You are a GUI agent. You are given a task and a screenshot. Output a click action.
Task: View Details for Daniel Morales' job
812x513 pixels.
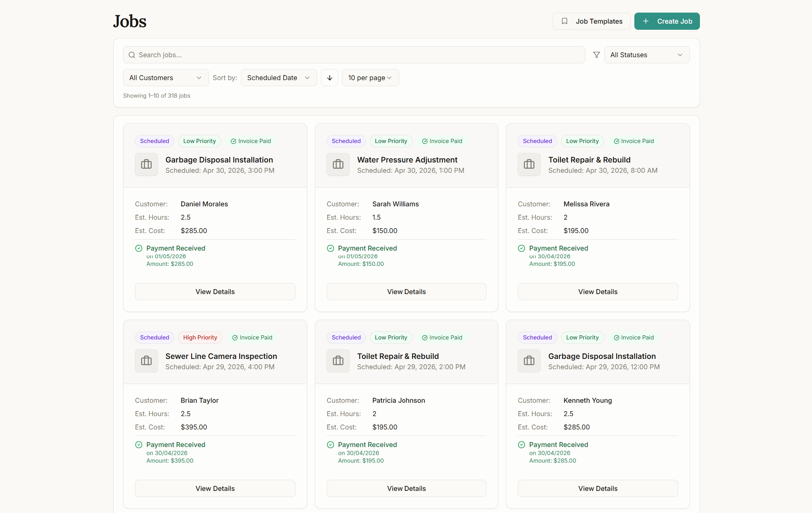[x=215, y=292]
